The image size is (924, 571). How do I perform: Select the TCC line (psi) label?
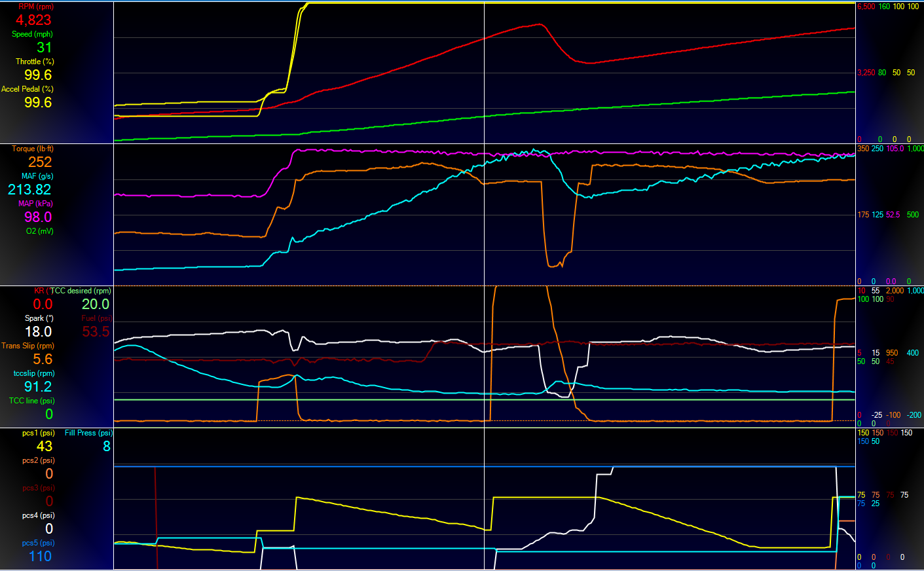(x=31, y=401)
